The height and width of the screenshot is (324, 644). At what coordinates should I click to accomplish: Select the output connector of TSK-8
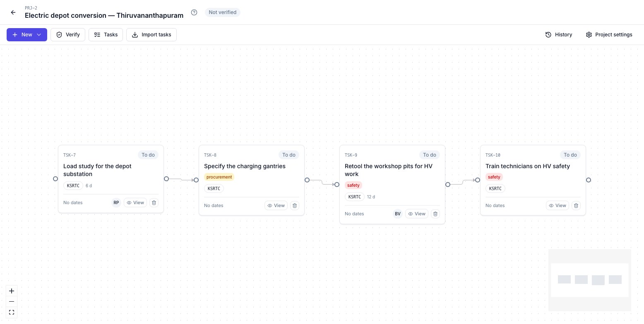point(307,180)
